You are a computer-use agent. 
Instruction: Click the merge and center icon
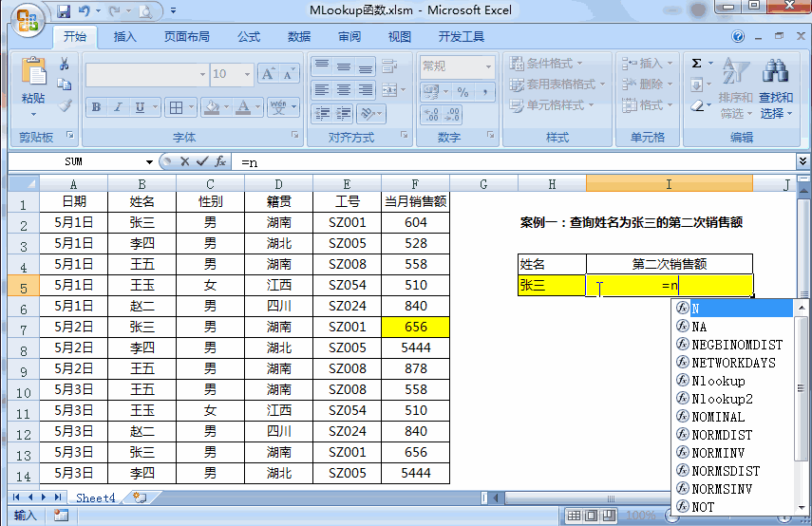(389, 89)
